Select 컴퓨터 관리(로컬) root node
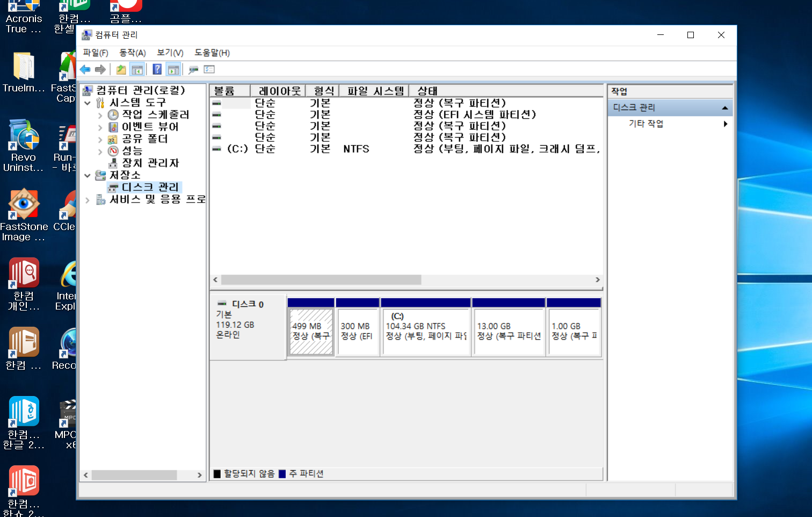Viewport: 812px width, 517px height. pos(140,90)
